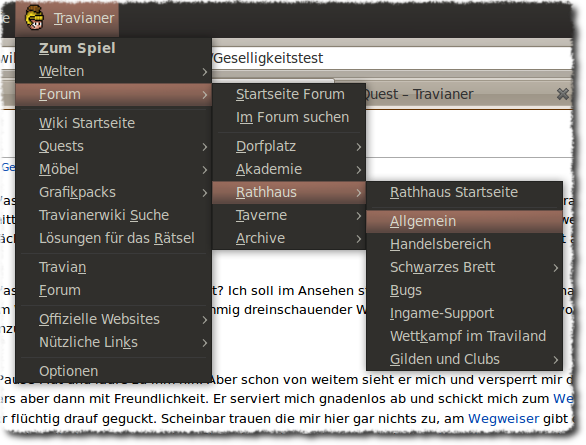Expand the Möbel submenu

click(114, 170)
